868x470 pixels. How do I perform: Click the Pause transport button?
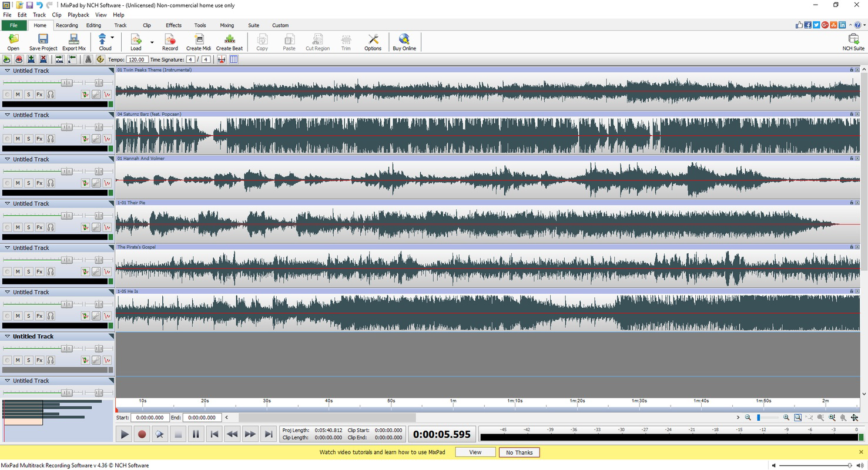pos(196,434)
